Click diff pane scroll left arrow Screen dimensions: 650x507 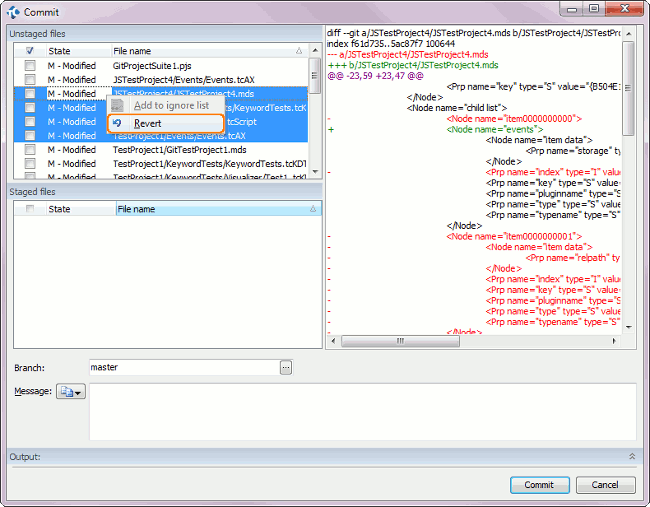point(333,341)
